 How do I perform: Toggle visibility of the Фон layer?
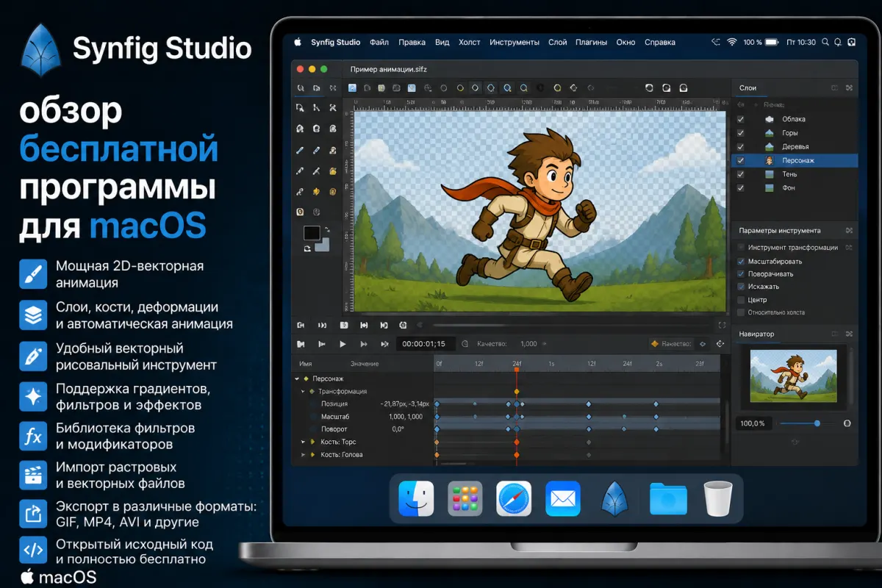tap(740, 188)
